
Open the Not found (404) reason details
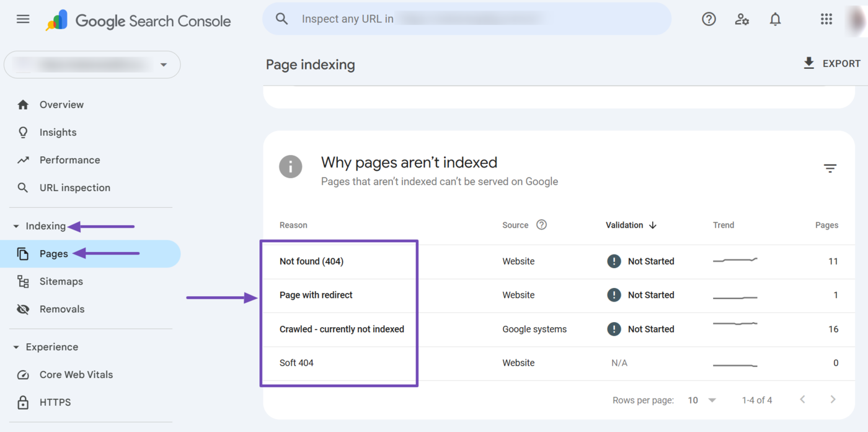point(311,261)
